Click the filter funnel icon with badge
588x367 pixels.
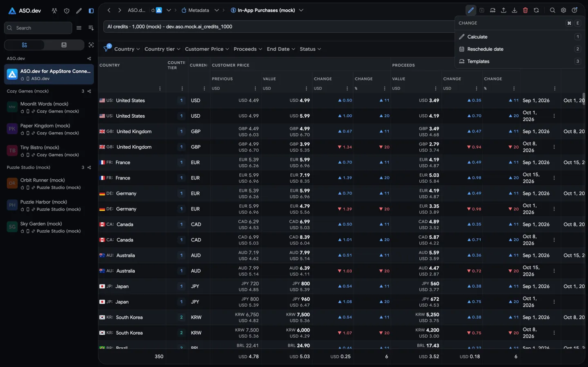pyautogui.click(x=107, y=48)
